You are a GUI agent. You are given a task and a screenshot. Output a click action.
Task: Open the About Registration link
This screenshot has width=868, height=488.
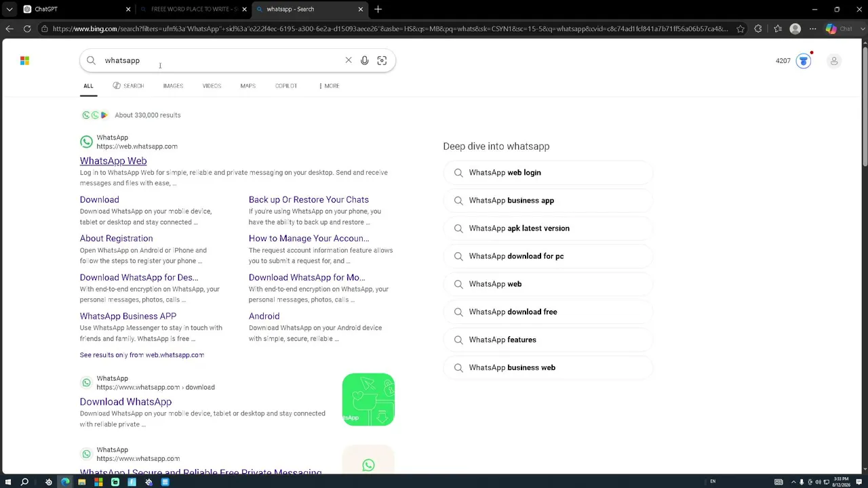117,239
